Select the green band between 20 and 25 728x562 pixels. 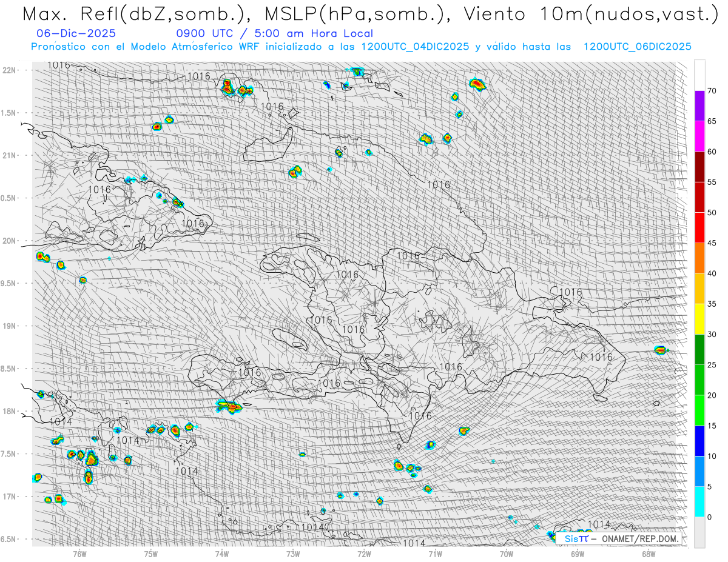pos(699,380)
